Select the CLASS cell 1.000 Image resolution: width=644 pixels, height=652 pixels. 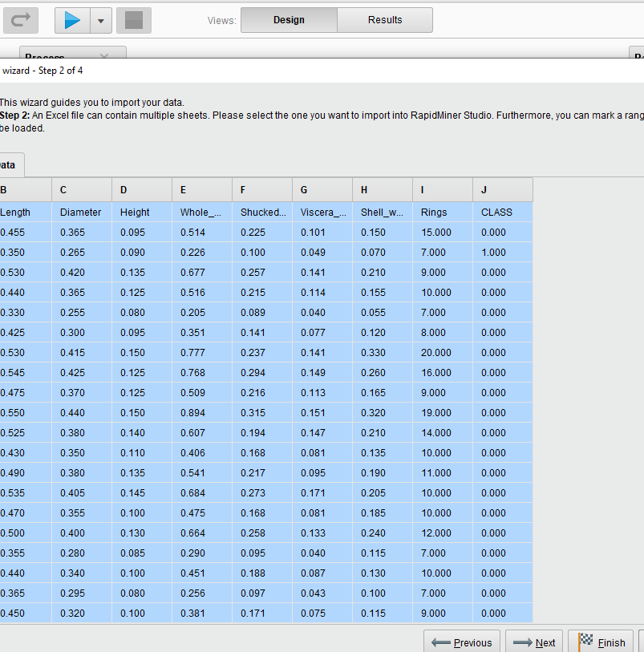[503, 253]
